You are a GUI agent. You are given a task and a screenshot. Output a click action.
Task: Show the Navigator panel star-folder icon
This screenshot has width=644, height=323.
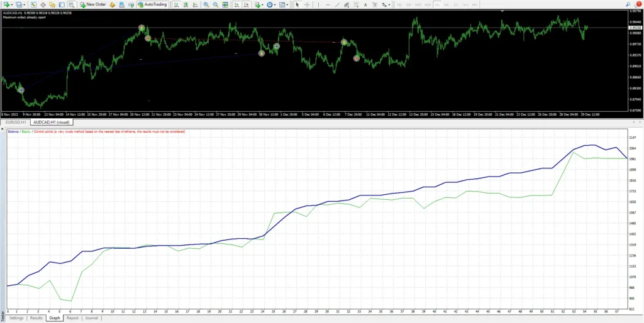(52, 4)
